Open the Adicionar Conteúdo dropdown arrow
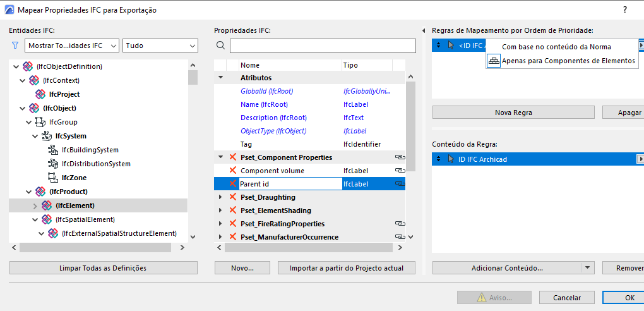The image size is (644, 311). 588,268
